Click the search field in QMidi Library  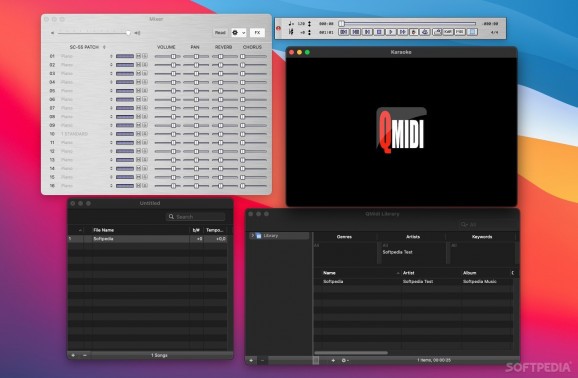(487, 224)
